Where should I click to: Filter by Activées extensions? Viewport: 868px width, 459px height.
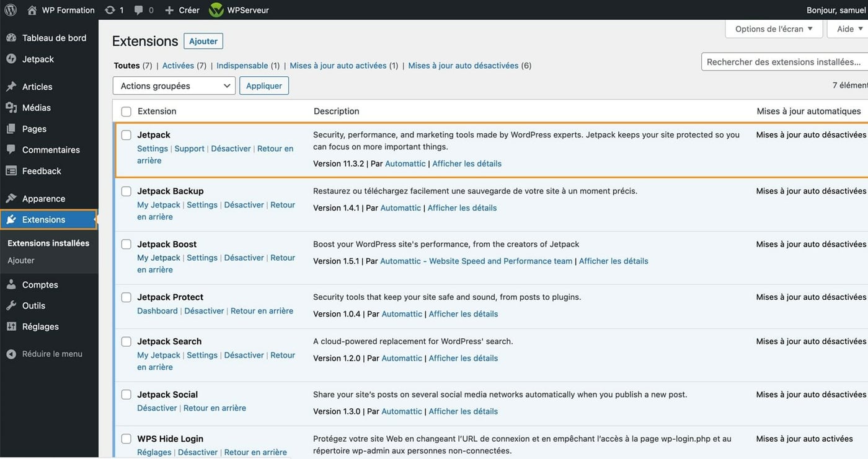tap(178, 65)
